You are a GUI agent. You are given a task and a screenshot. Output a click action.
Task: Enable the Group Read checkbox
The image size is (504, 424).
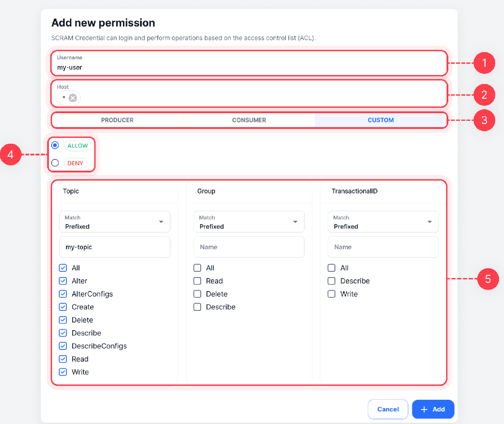pos(197,281)
